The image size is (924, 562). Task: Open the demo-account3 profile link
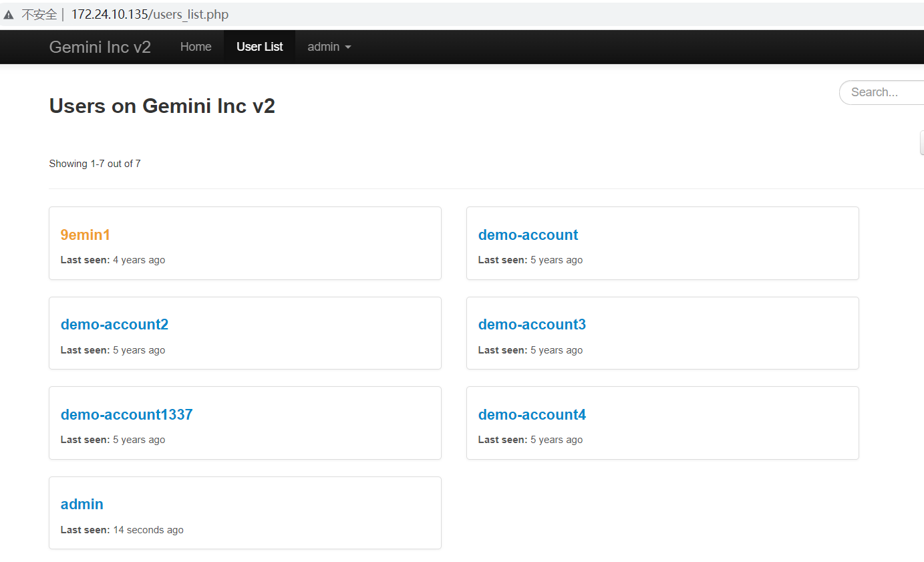pyautogui.click(x=532, y=324)
